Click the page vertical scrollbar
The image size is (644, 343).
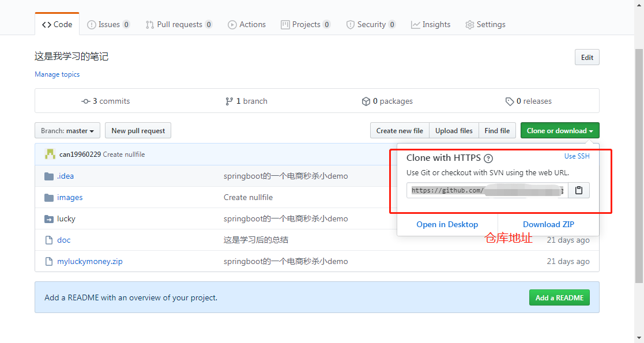point(639,166)
